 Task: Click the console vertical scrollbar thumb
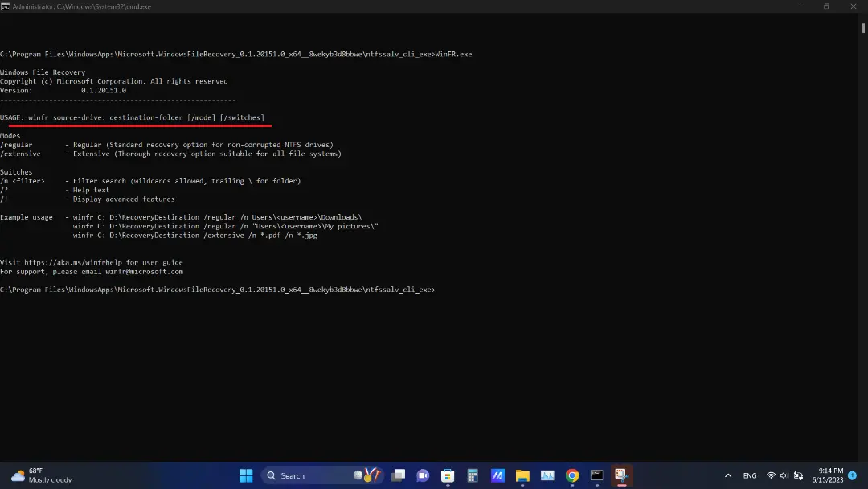point(863,27)
